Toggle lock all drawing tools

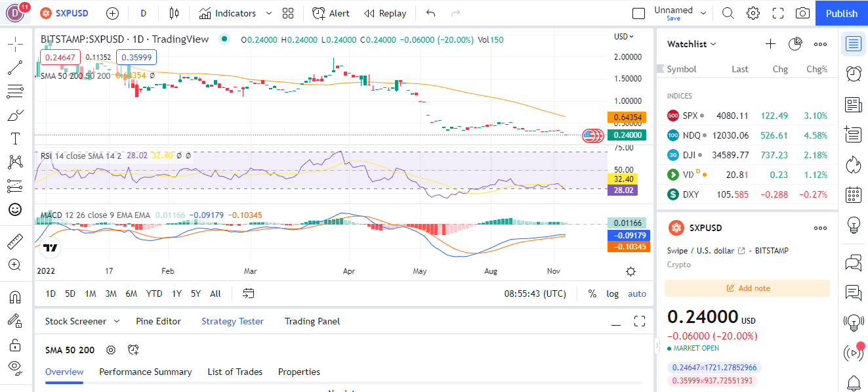15,344
